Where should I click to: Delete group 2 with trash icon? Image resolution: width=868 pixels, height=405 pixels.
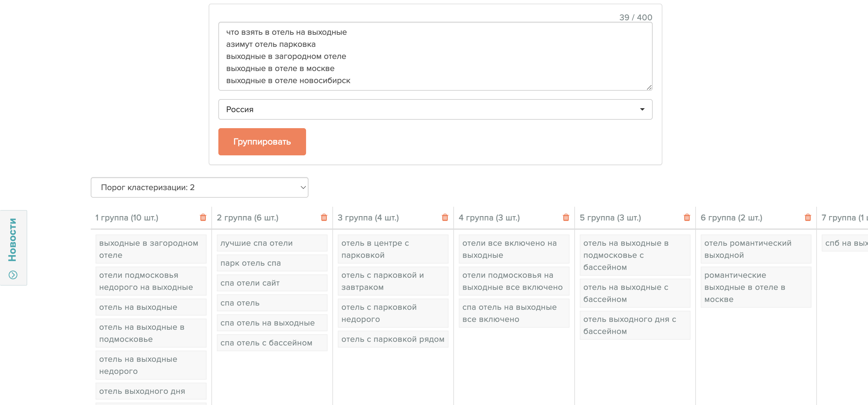click(324, 218)
